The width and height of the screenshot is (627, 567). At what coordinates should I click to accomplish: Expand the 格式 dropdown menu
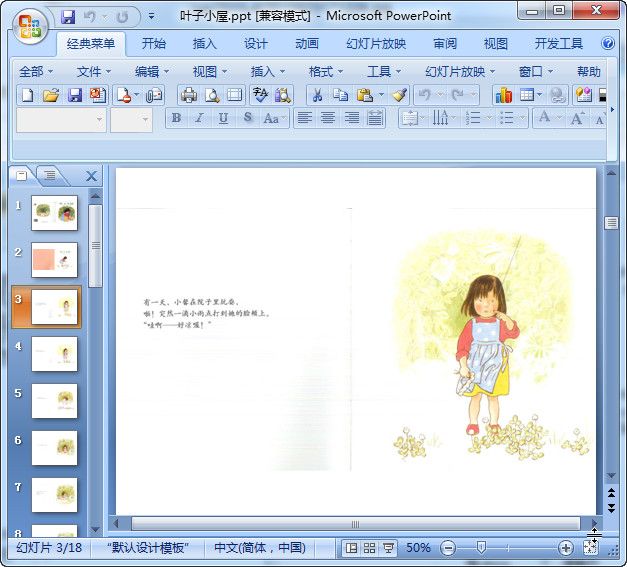pyautogui.click(x=326, y=72)
